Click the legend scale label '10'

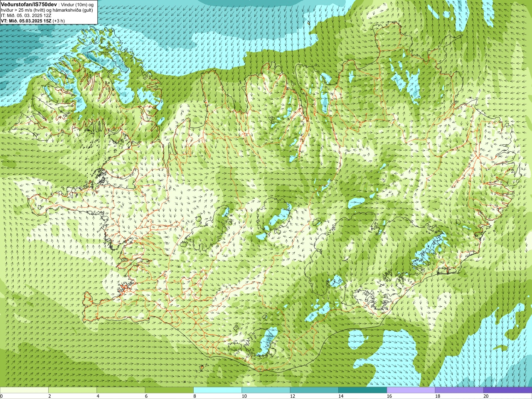point(244,396)
